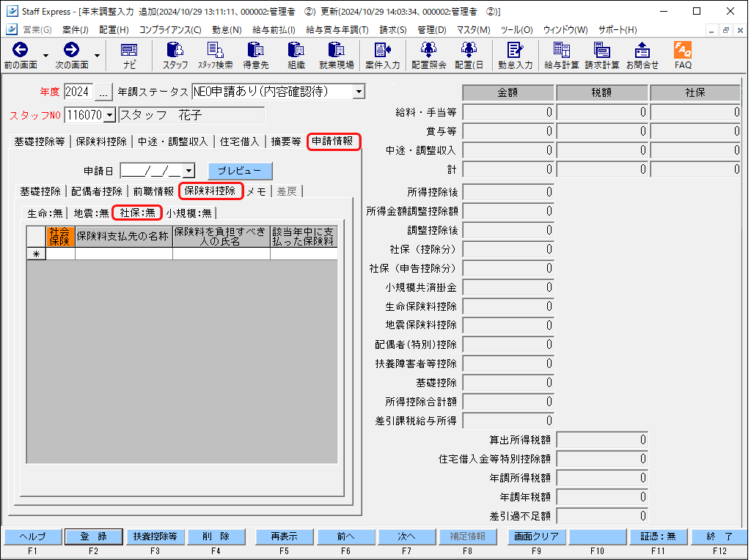Open the ナビ navigation icon
Image resolution: width=751 pixels, height=560 pixels.
coord(129,56)
